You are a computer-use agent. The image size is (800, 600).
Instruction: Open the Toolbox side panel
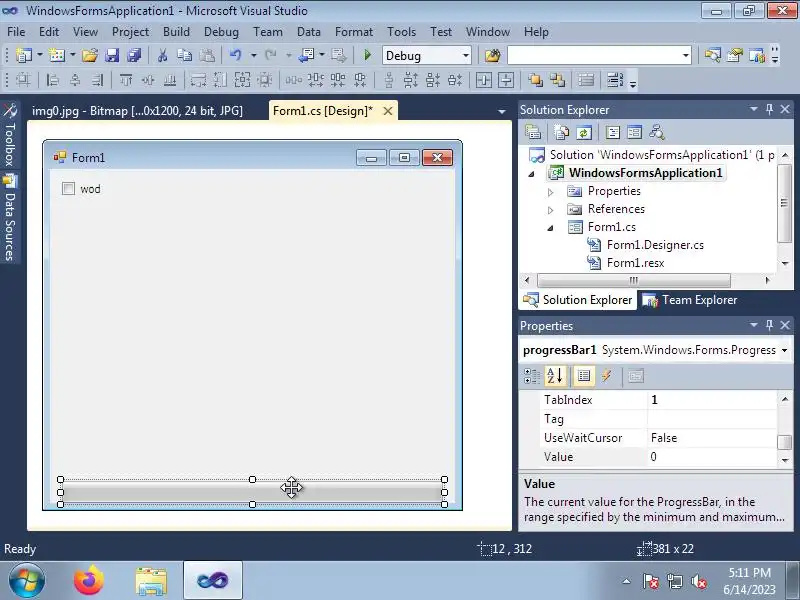(x=9, y=135)
